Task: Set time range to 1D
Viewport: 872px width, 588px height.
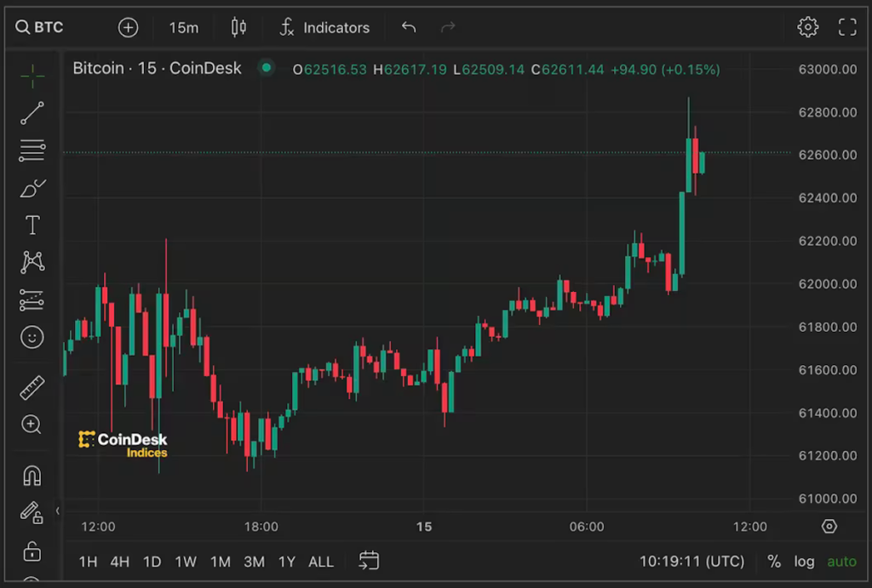Action: [152, 562]
